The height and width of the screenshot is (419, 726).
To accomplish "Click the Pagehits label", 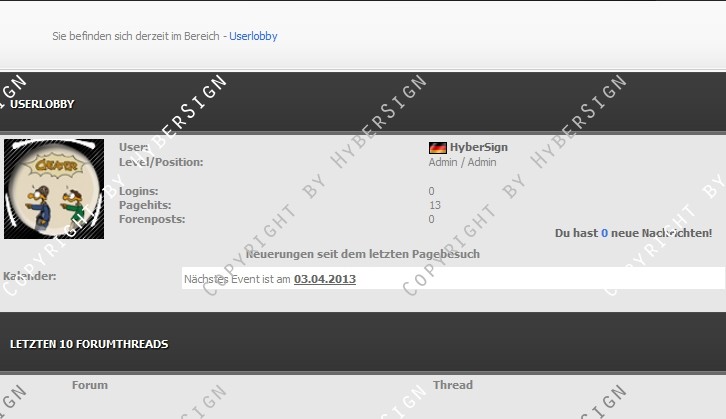I will (144, 205).
